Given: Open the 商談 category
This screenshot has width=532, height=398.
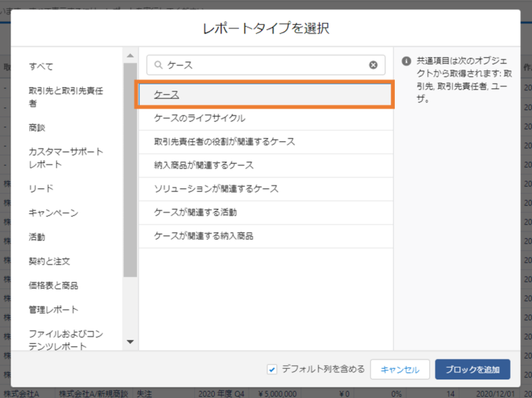Looking at the screenshot, I should 37,128.
